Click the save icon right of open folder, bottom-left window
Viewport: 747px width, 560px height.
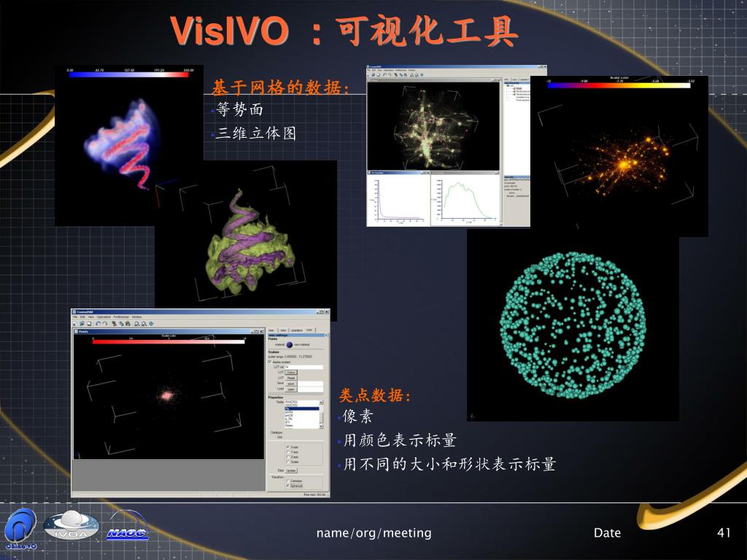[x=89, y=324]
